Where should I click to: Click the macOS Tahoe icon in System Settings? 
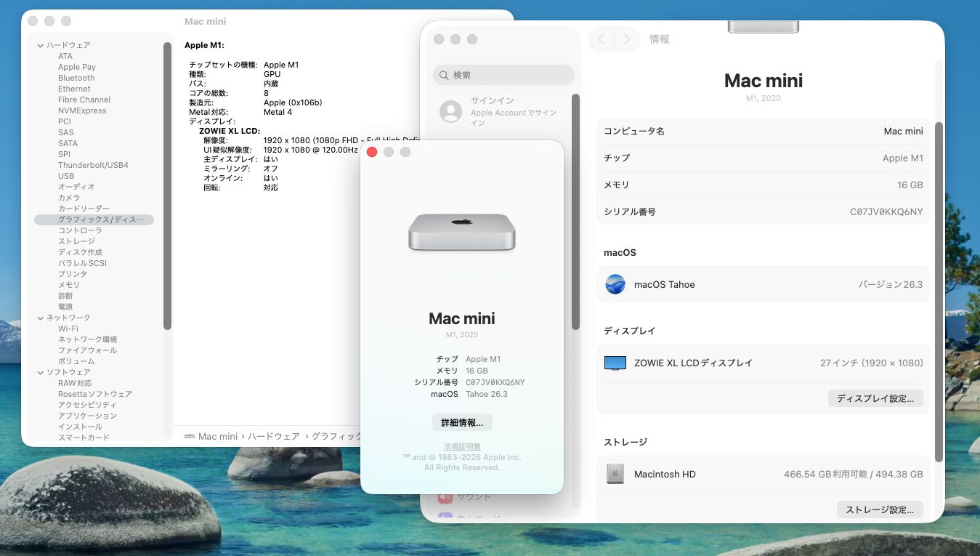click(x=615, y=285)
